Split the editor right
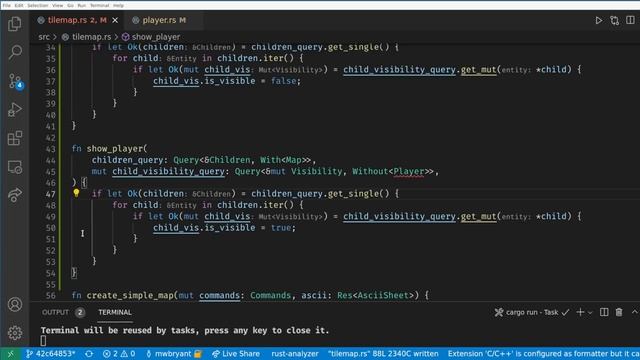 (x=630, y=20)
